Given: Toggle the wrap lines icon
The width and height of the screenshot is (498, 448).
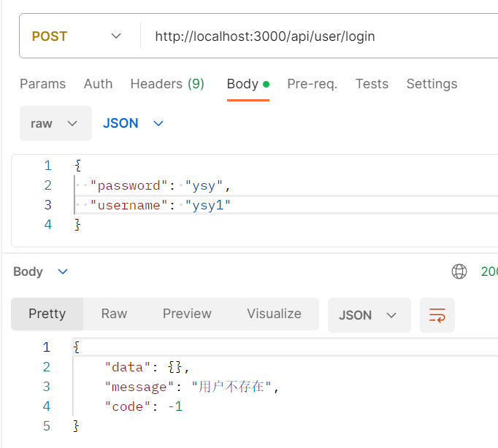Looking at the screenshot, I should pyautogui.click(x=437, y=315).
